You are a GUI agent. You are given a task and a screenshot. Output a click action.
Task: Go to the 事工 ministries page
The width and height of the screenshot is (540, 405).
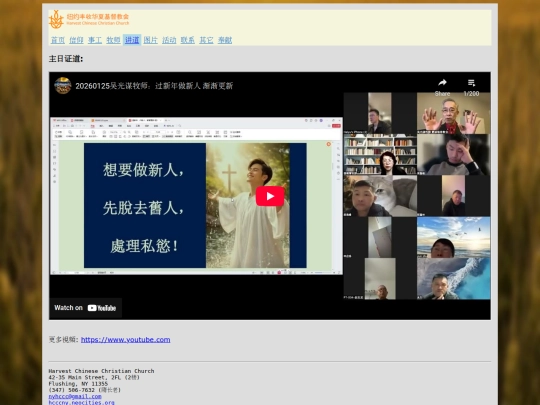[95, 40]
